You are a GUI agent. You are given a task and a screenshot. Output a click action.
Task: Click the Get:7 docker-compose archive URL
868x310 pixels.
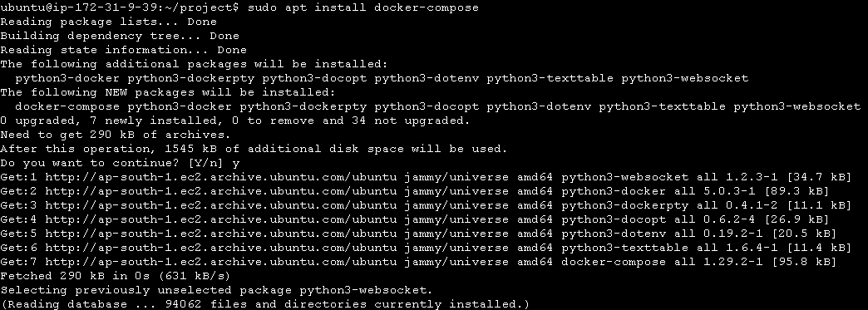tap(221, 262)
